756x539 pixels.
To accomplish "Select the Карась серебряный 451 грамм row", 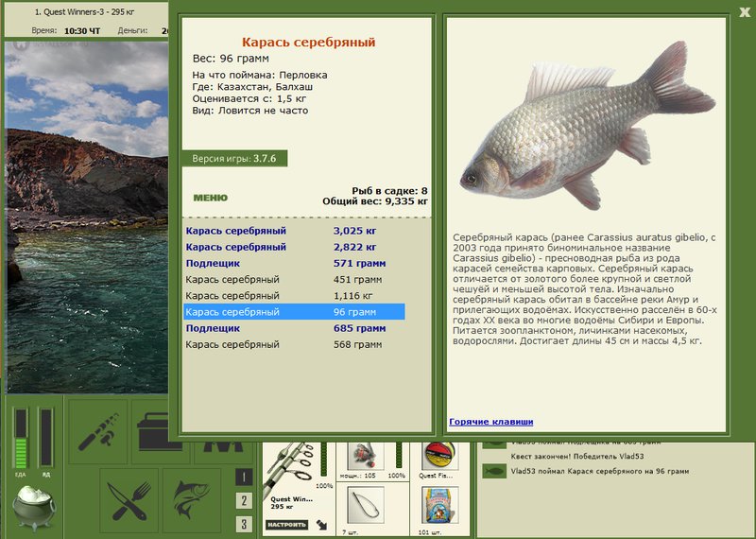I will (294, 279).
